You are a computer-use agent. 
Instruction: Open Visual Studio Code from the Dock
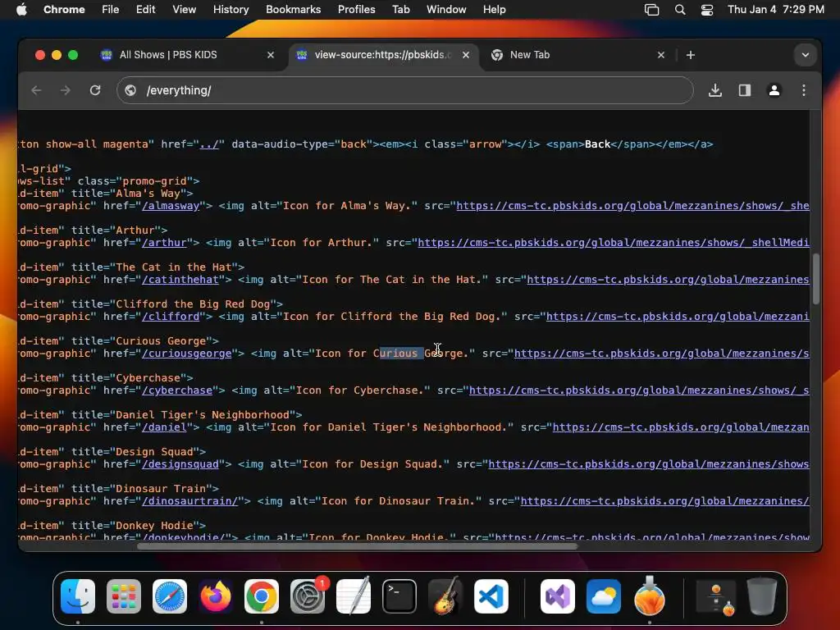(491, 596)
